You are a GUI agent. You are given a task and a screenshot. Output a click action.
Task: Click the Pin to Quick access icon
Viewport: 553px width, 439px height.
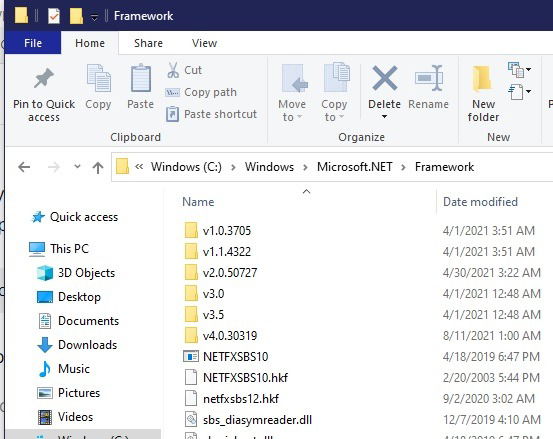44,78
